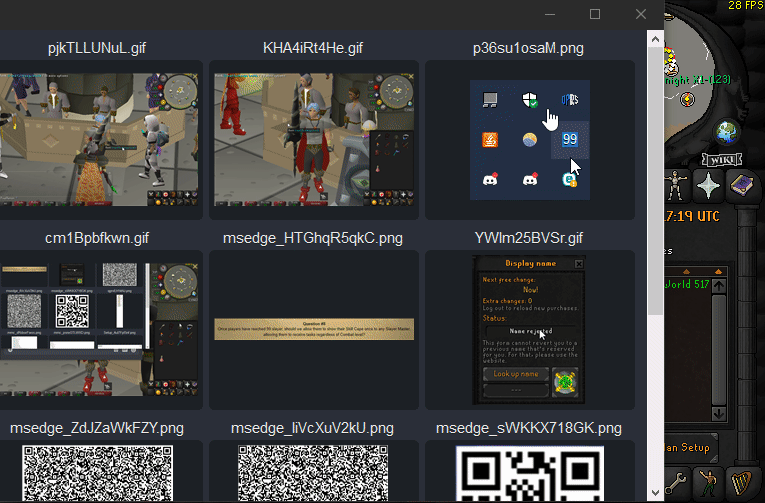Open the Worn Equipment tab in the game
The width and height of the screenshot is (765, 503).
coord(676,185)
